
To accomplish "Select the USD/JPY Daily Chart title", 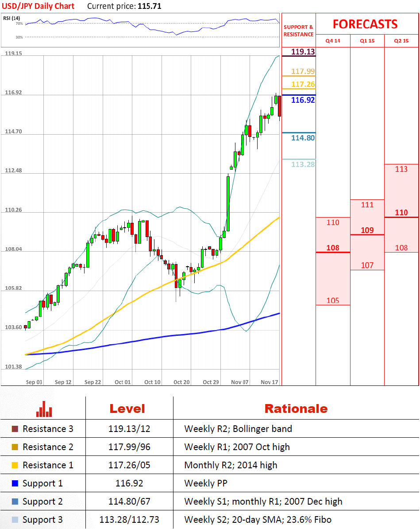I will [38, 6].
